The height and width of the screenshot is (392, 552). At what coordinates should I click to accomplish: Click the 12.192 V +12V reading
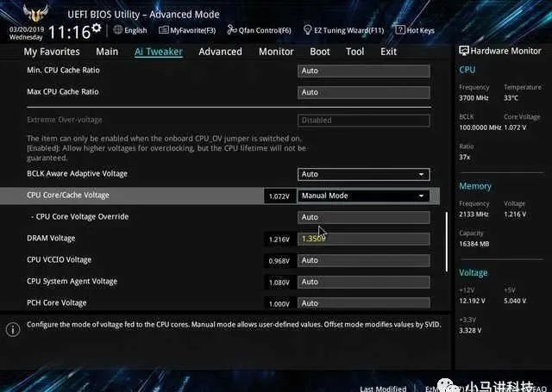472,301
